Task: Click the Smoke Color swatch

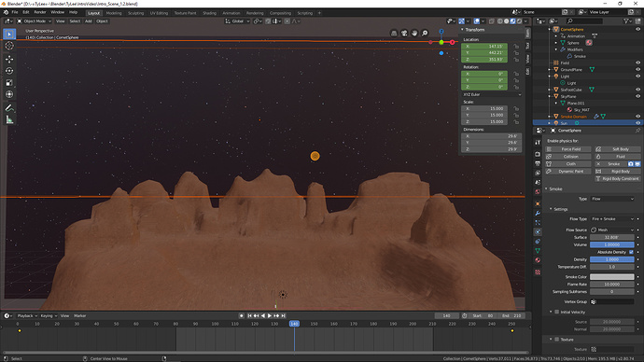Action: pos(612,277)
